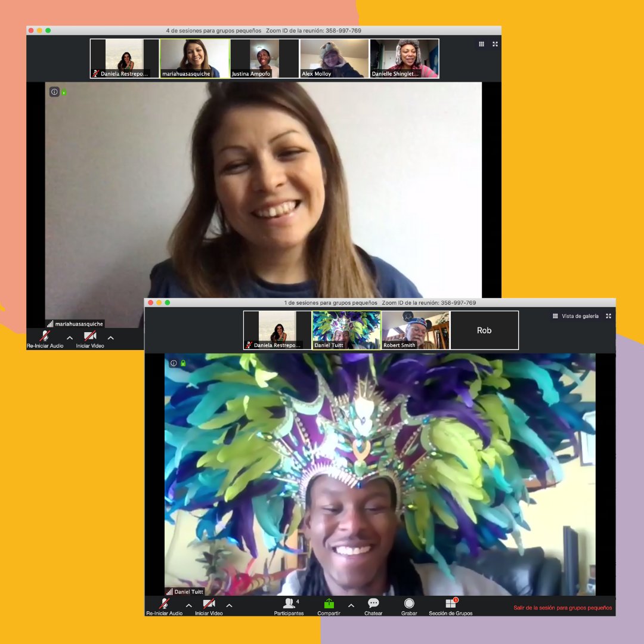The image size is (644, 644).
Task: Click muted mic icon on Daniela Restrepo top thumbnail
Action: coord(95,73)
